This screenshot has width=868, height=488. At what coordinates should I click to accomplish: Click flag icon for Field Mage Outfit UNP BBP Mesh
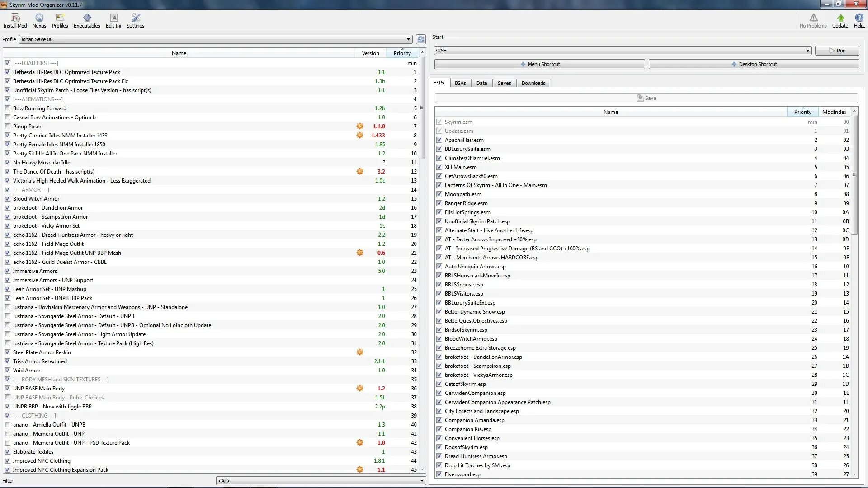point(360,253)
